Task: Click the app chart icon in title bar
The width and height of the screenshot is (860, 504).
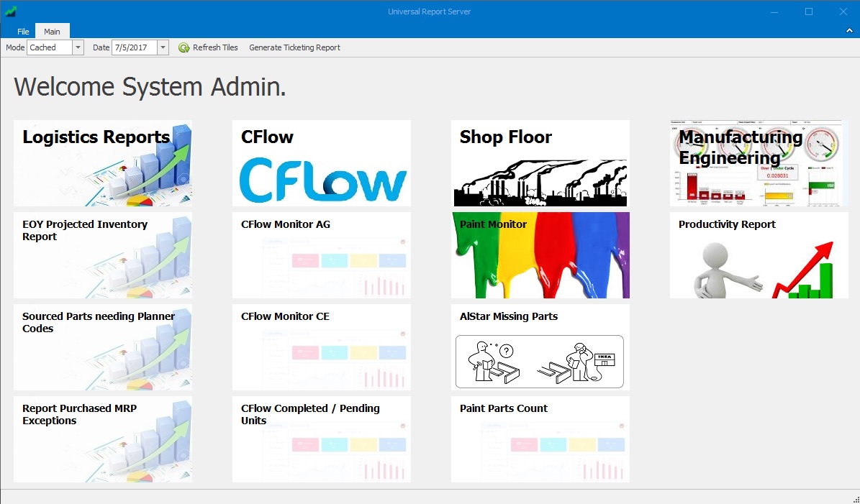Action: [10, 11]
